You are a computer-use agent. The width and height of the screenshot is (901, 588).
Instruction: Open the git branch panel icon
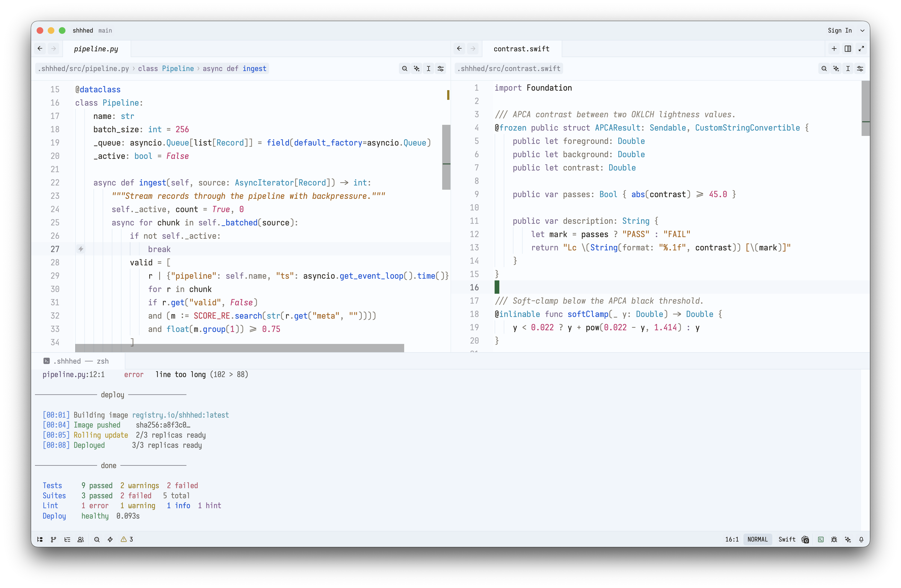tap(53, 539)
